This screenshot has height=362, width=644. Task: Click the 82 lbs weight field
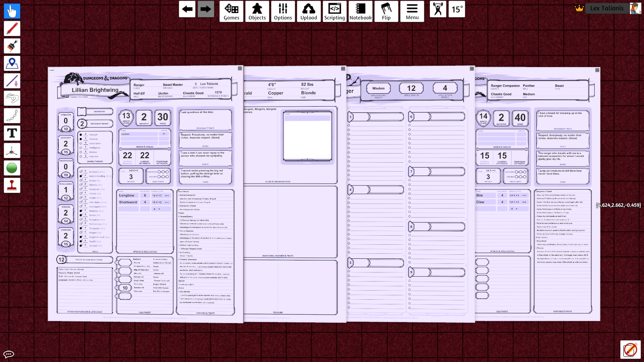tap(307, 84)
